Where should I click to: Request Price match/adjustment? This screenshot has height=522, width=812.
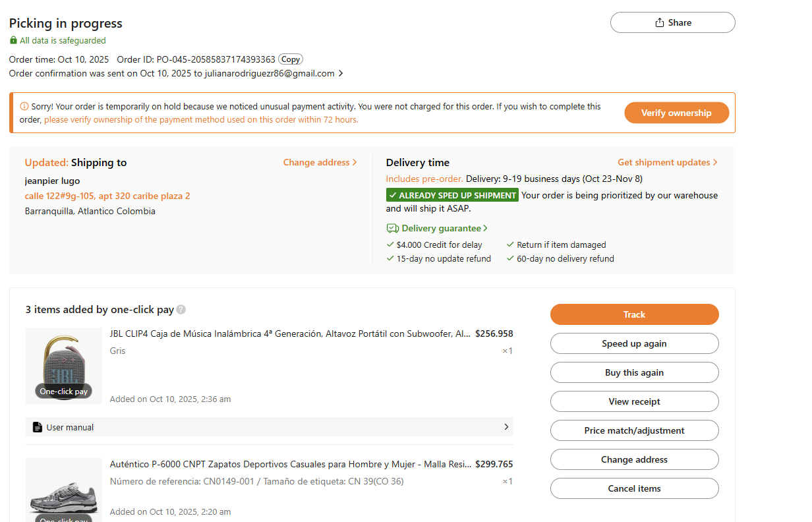634,430
